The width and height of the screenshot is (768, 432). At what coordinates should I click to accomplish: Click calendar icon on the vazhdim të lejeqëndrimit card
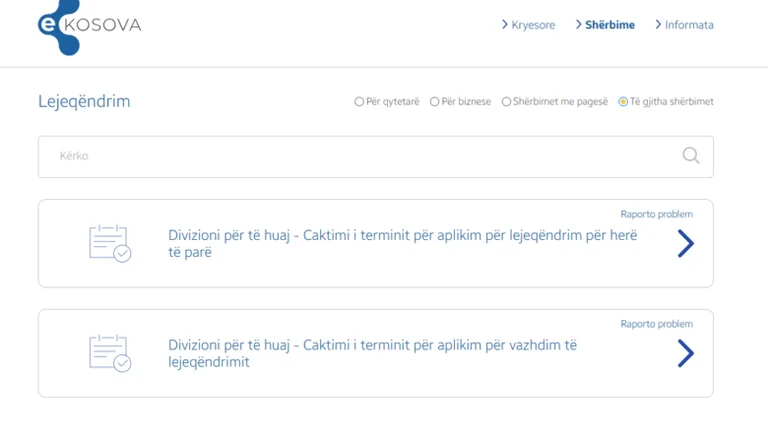click(x=110, y=353)
